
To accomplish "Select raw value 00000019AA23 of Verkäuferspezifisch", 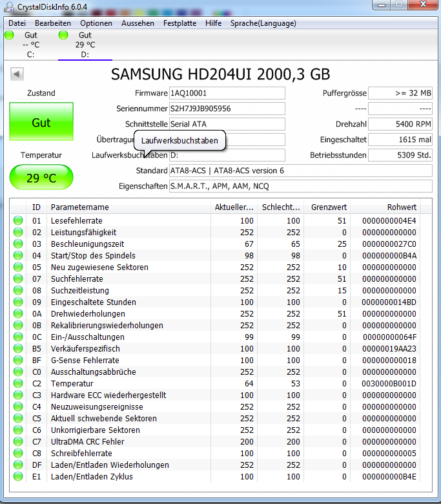I will pyautogui.click(x=389, y=348).
